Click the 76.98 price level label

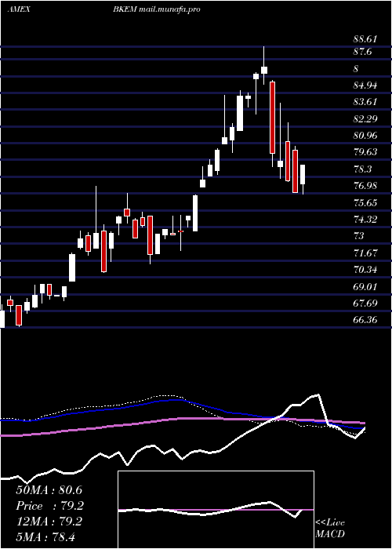point(365,186)
